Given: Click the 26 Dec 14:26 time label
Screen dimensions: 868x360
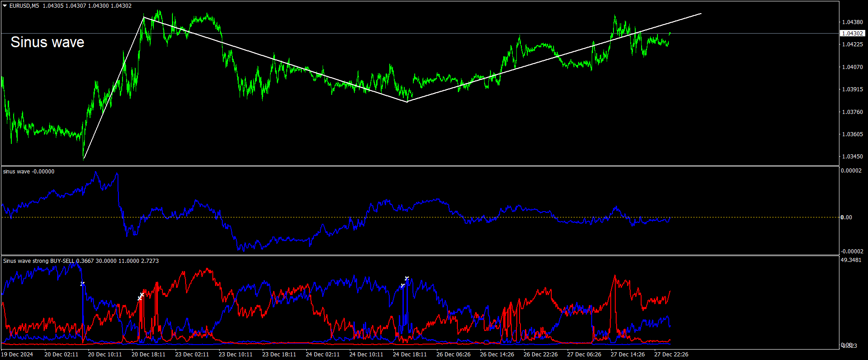Looking at the screenshot, I should 497,355.
